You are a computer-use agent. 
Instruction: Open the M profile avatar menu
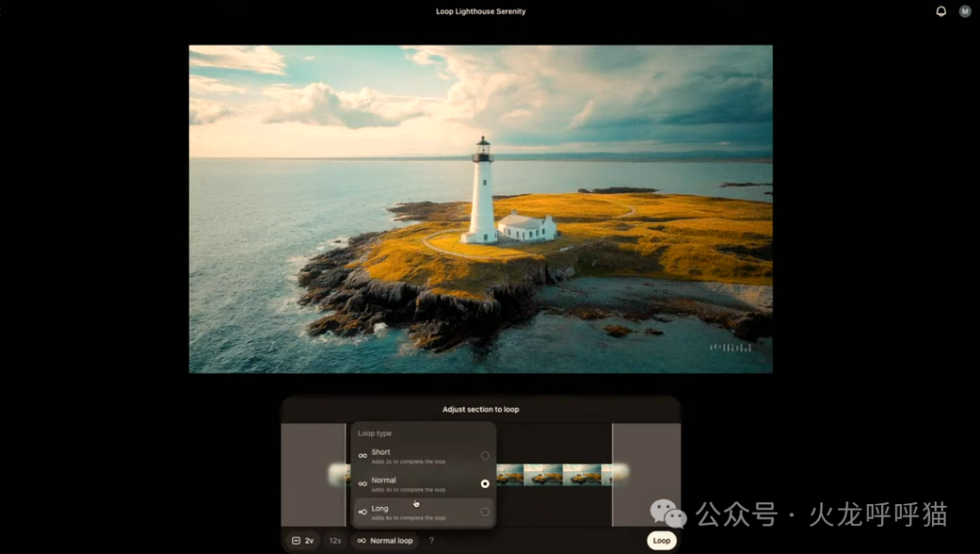click(965, 11)
